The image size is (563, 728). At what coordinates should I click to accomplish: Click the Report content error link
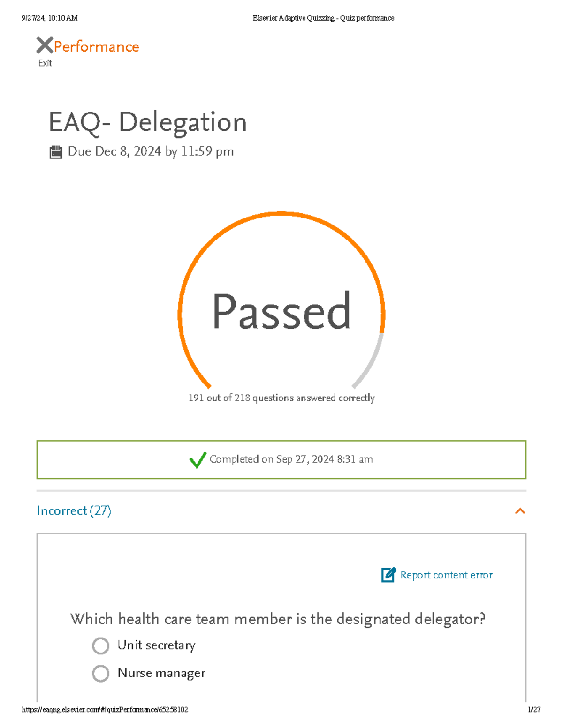[x=446, y=575]
